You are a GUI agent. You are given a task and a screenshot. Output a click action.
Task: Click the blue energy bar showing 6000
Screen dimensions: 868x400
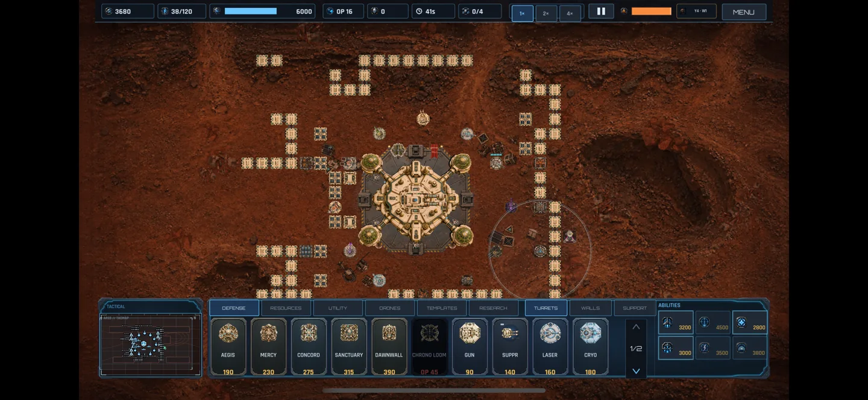(263, 11)
